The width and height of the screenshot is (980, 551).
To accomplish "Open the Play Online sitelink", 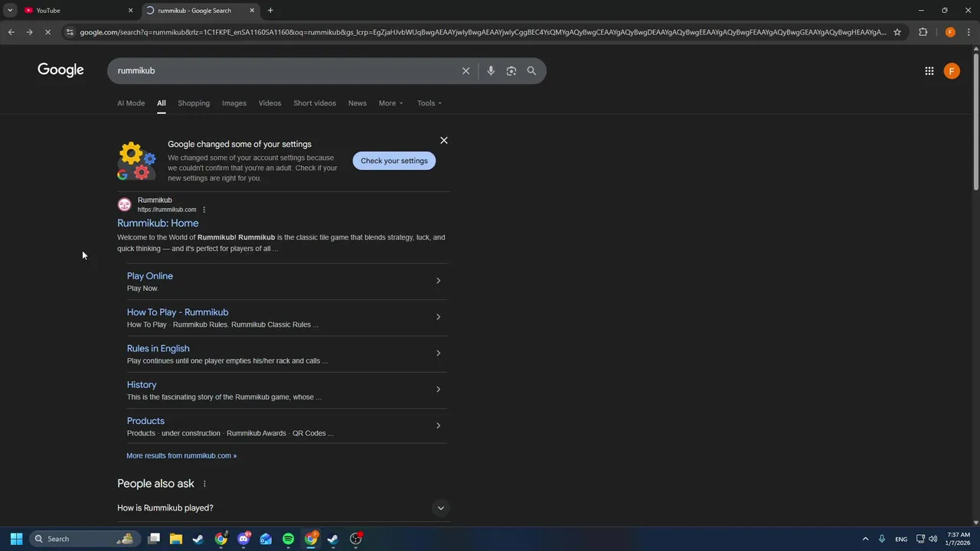I will [x=150, y=276].
